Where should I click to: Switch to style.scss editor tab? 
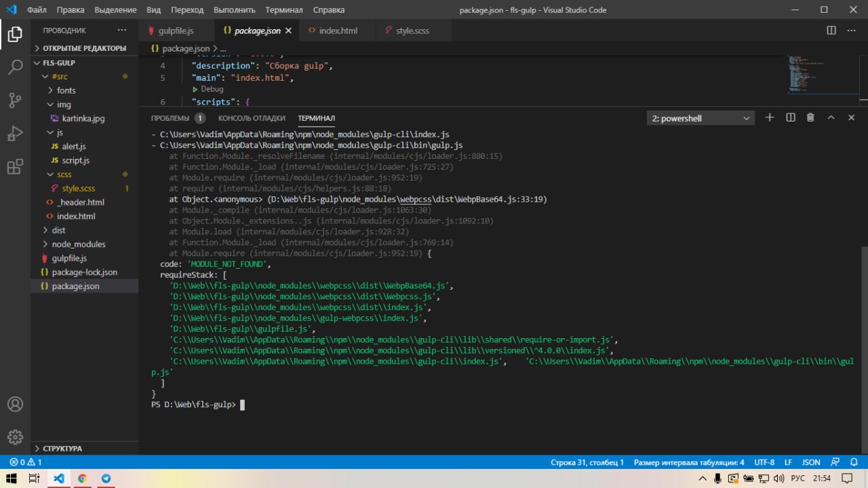(412, 31)
